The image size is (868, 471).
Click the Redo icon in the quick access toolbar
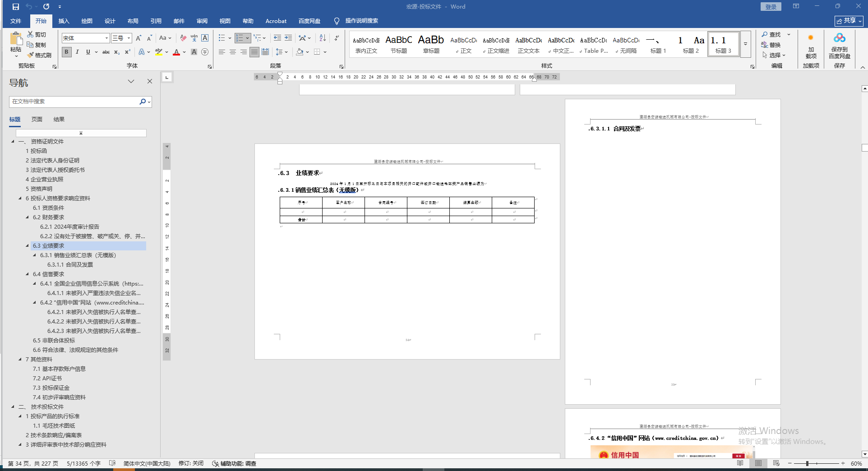pyautogui.click(x=46, y=7)
